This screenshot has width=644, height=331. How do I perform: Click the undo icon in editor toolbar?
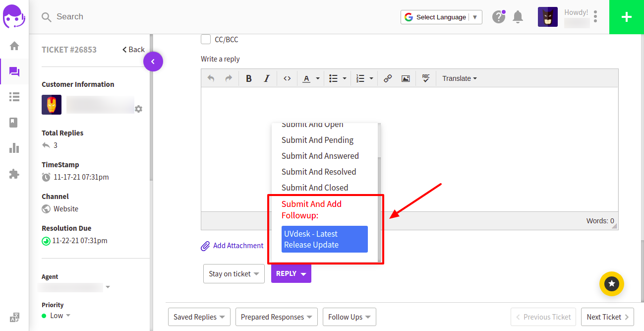211,78
